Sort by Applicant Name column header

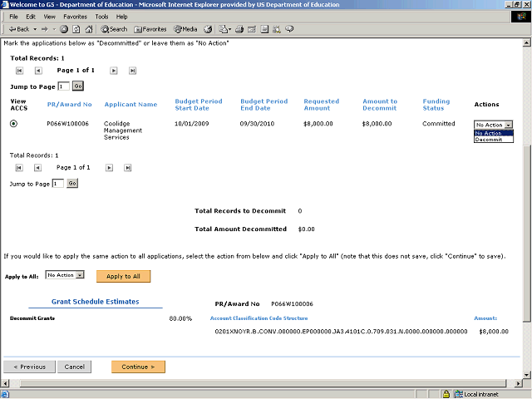[131, 105]
